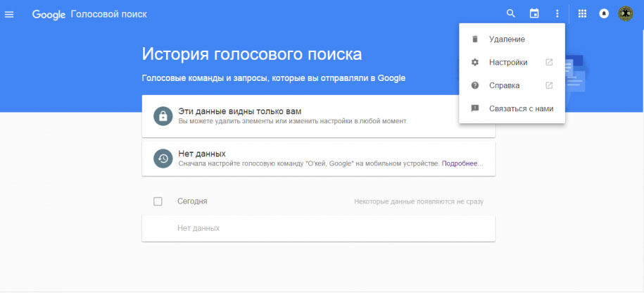Tick the Сегодня checkbox
This screenshot has width=644, height=293.
pyautogui.click(x=158, y=201)
